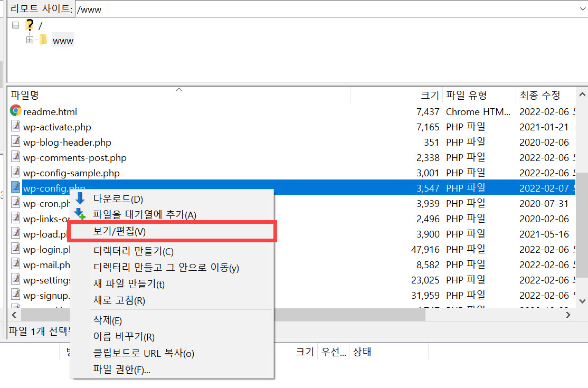588x388 pixels.
Task: Click the 우선... column header in queue
Action: [x=334, y=352]
